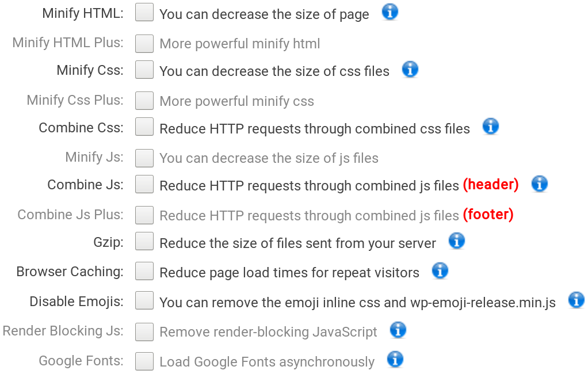This screenshot has width=588, height=374.
Task: Click the Google Fonts checkbox
Action: [x=144, y=361]
